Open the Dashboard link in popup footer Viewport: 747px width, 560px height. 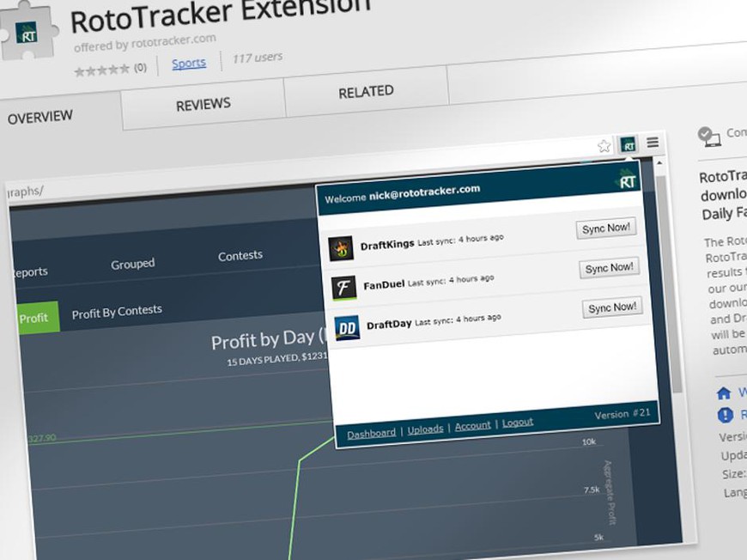(371, 433)
